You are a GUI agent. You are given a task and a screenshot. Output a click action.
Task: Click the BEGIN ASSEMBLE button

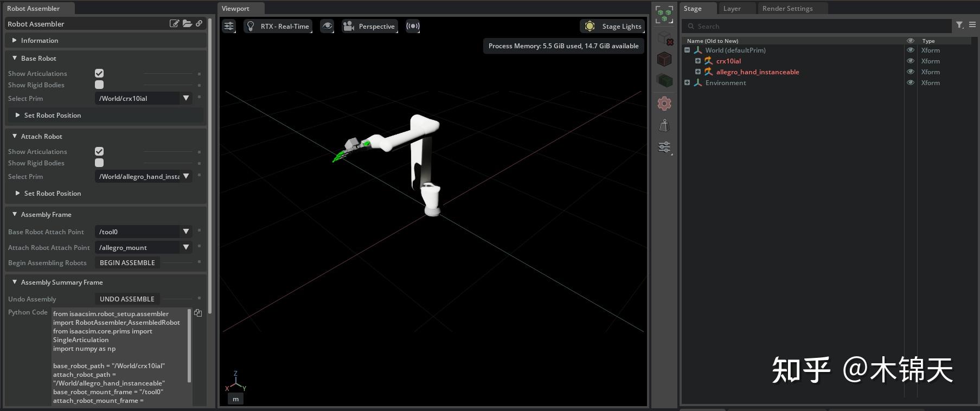tap(127, 262)
